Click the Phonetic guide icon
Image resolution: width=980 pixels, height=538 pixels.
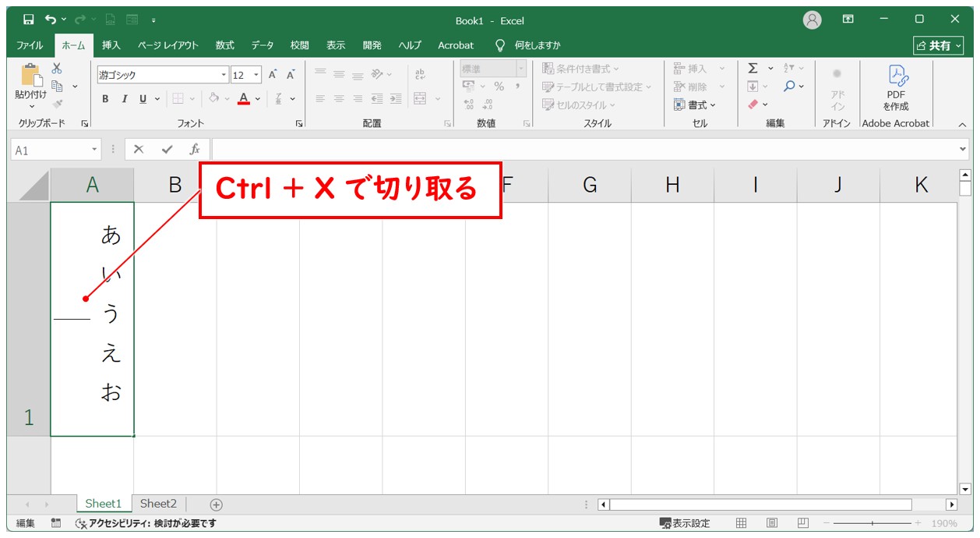(278, 99)
